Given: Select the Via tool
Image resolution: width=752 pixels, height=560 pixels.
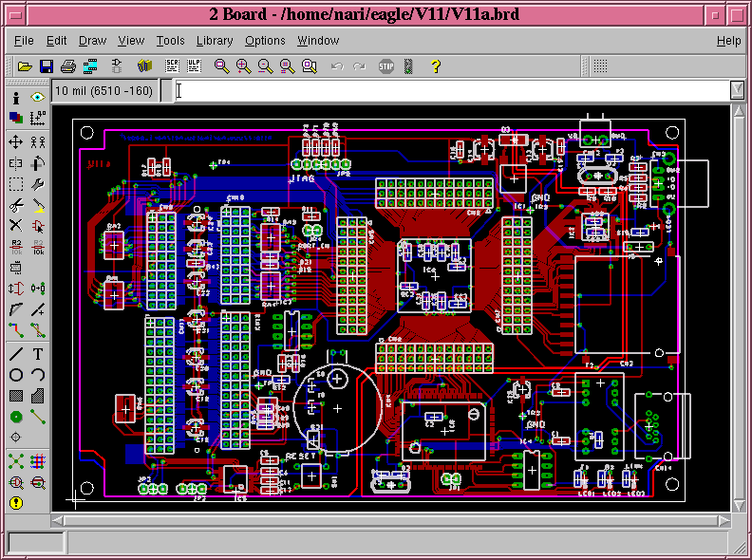Looking at the screenshot, I should 16,416.
